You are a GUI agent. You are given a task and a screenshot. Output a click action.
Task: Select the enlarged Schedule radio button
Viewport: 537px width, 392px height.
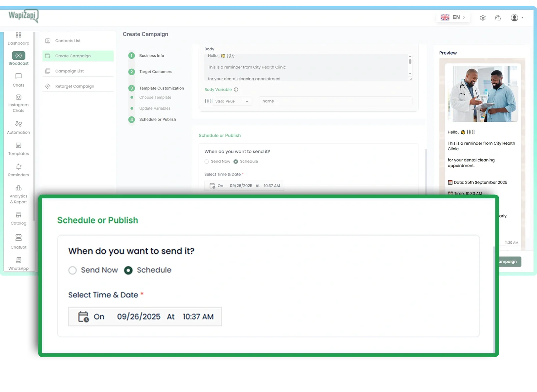coord(128,271)
